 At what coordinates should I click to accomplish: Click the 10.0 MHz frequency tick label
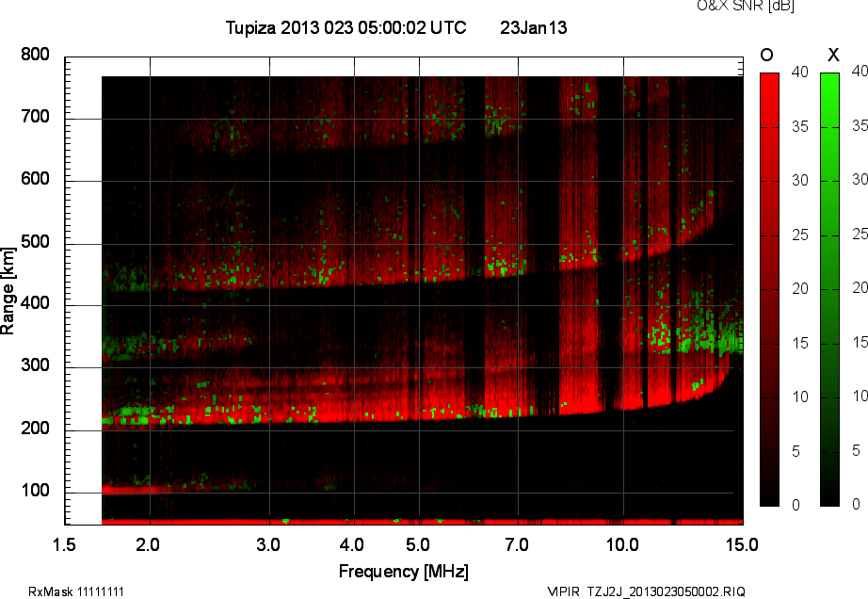[622, 544]
